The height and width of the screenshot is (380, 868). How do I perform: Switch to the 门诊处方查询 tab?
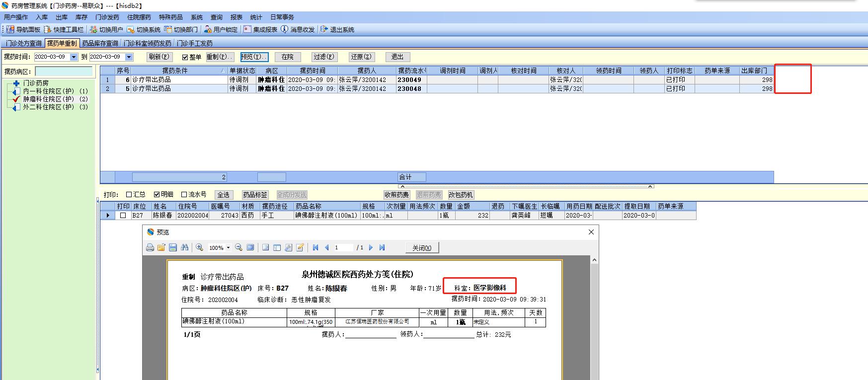[x=23, y=43]
